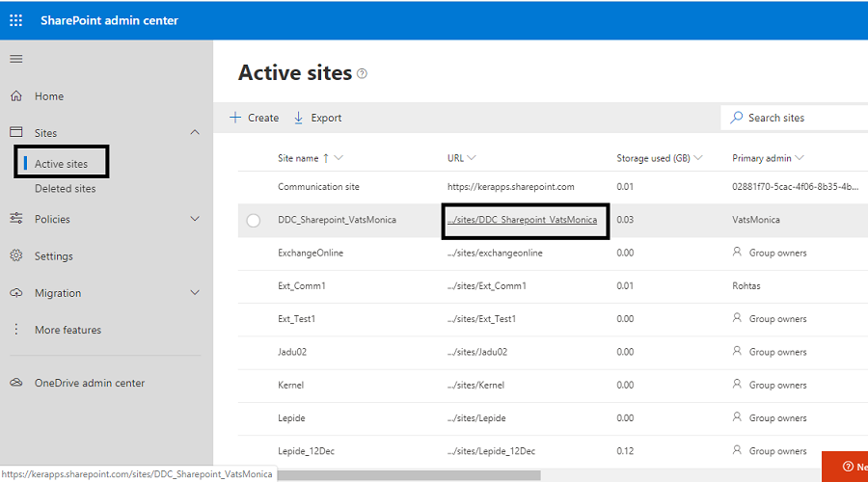Select the Ext_Comm1 site name
Screen dimensions: 868x482
[x=302, y=286]
